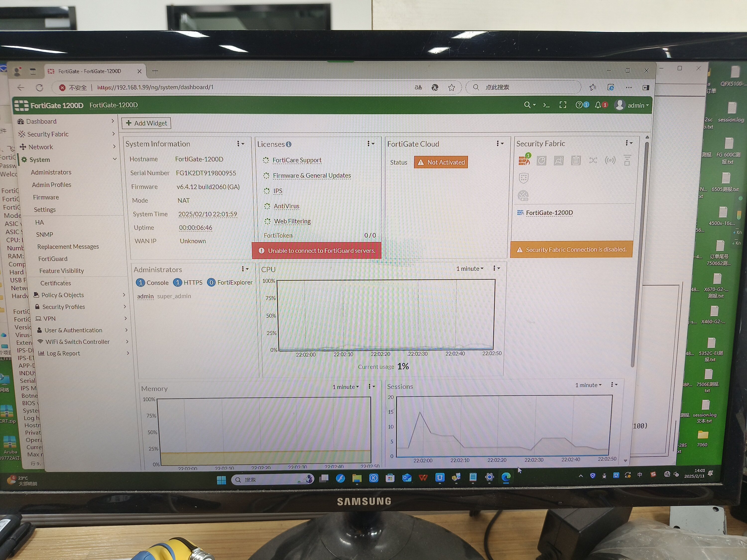
Task: Click the Console administrators count badge
Action: pos(140,282)
